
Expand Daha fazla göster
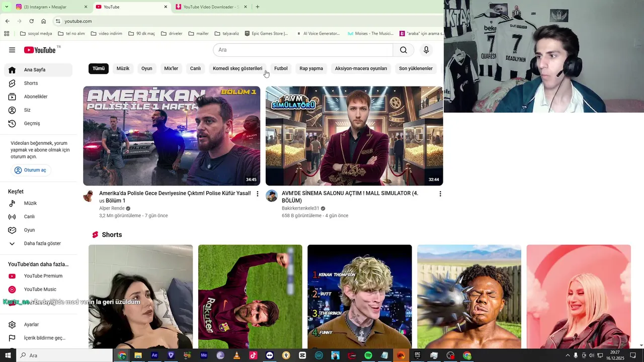coord(38,243)
